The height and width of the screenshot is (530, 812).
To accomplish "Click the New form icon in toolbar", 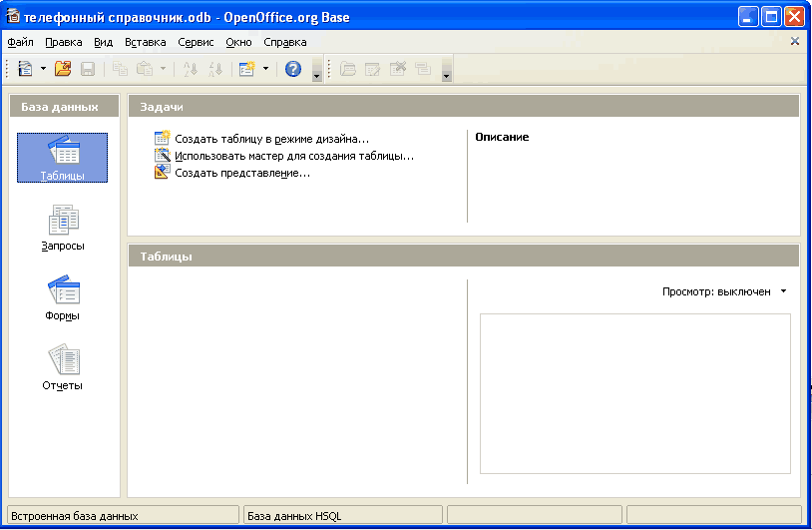I will tap(246, 69).
